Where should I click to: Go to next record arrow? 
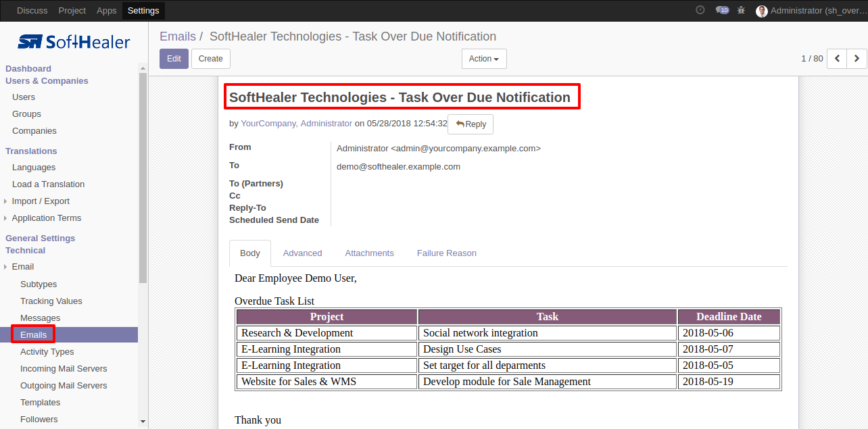pos(857,59)
